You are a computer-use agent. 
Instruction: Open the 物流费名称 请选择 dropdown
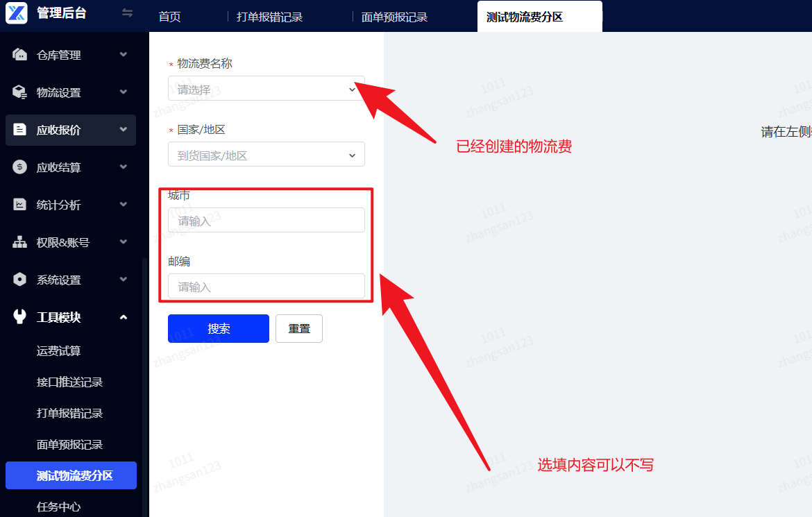point(267,89)
